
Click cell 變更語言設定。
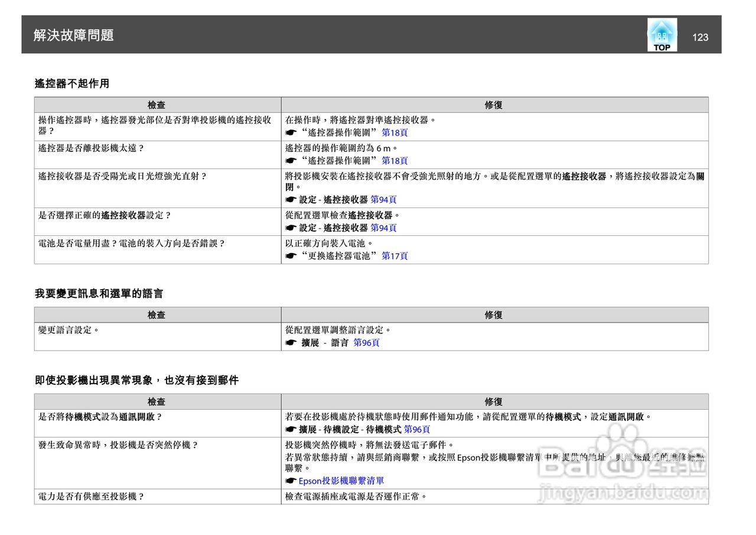(x=158, y=336)
